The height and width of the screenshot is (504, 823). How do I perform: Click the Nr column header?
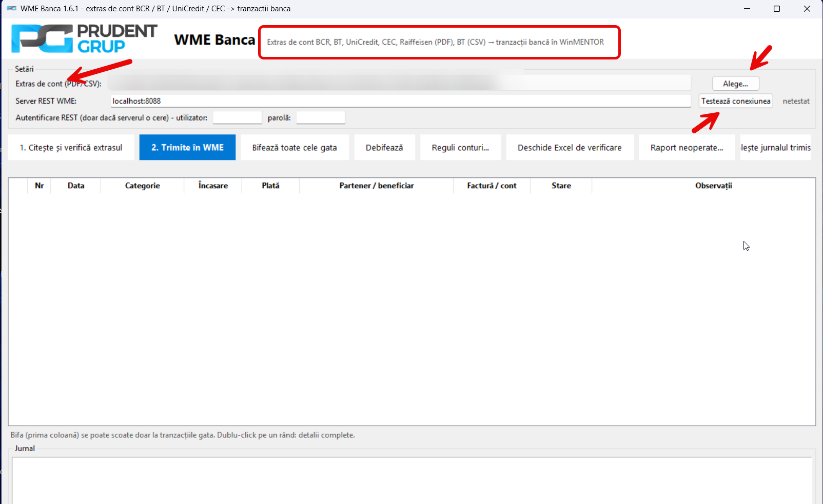coord(39,186)
